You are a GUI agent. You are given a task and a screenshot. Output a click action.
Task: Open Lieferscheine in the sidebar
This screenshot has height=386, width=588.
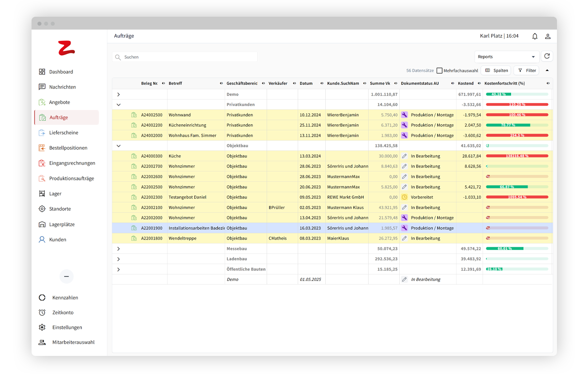coord(64,133)
